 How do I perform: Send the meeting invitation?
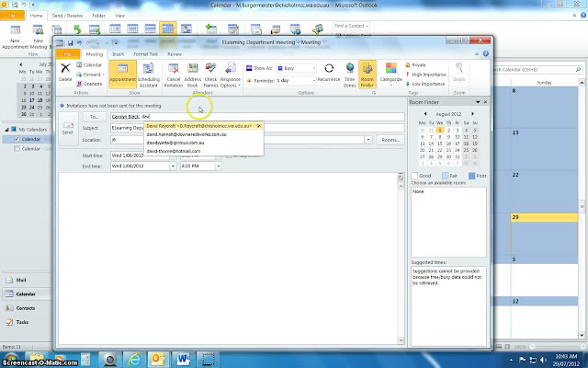[x=68, y=129]
